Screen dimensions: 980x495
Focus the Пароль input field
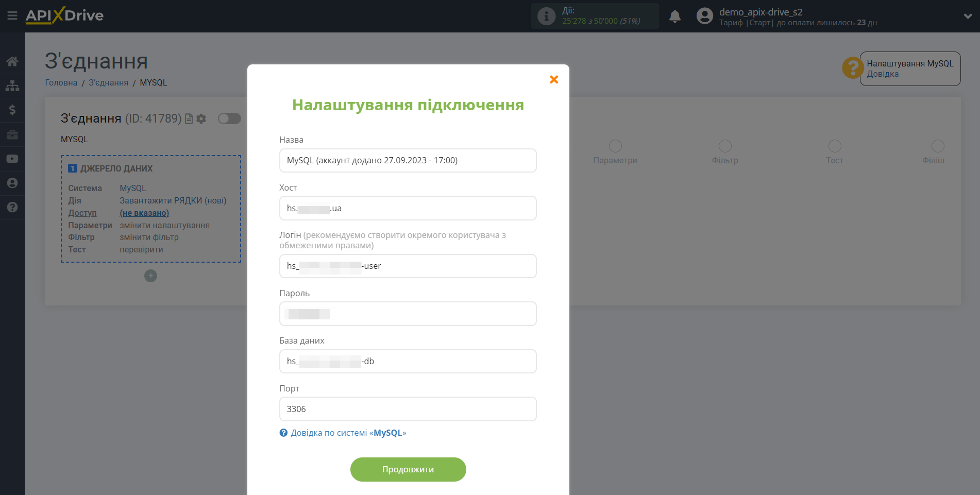pos(408,314)
